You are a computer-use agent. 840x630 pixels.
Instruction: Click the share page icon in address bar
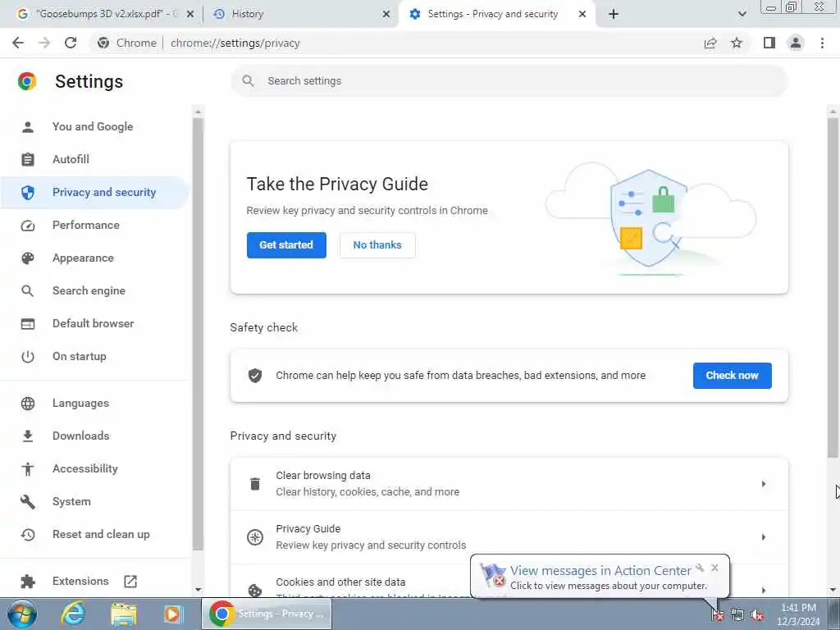coord(710,43)
